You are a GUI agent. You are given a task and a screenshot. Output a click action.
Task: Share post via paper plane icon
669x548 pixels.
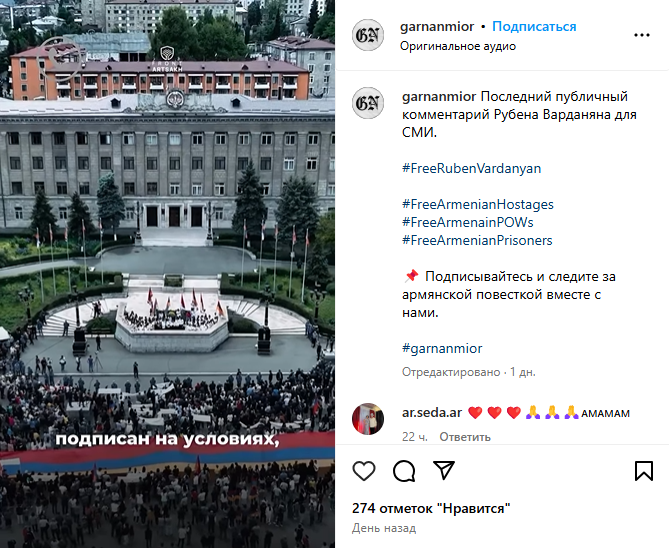coord(444,470)
